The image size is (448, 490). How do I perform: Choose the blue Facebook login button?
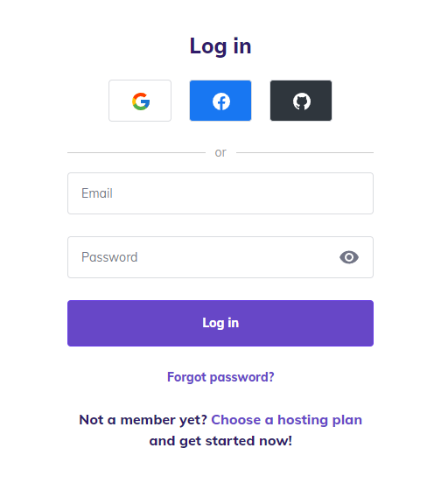click(x=220, y=101)
